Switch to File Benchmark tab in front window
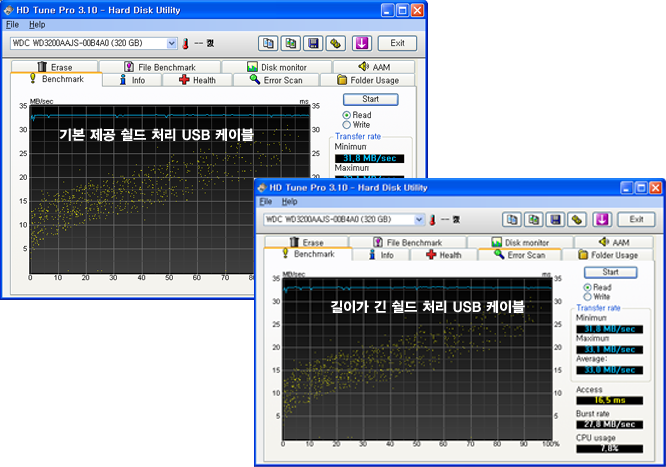 pyautogui.click(x=408, y=242)
